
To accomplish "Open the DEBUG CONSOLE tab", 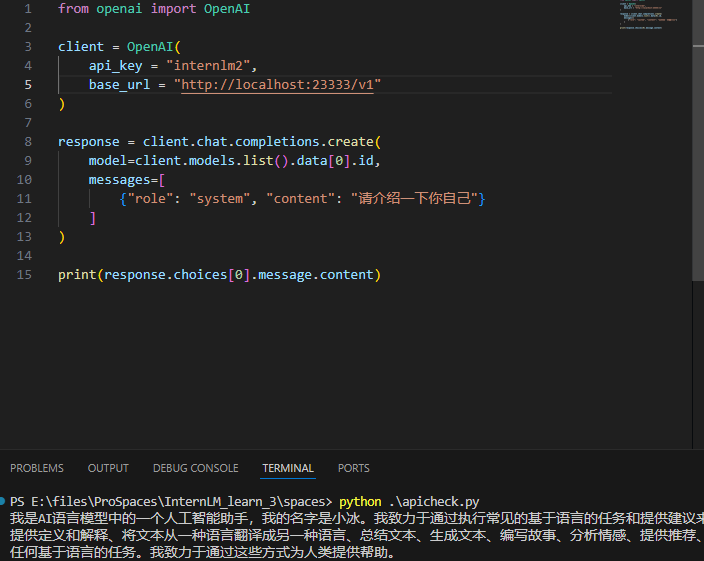I will pyautogui.click(x=196, y=468).
